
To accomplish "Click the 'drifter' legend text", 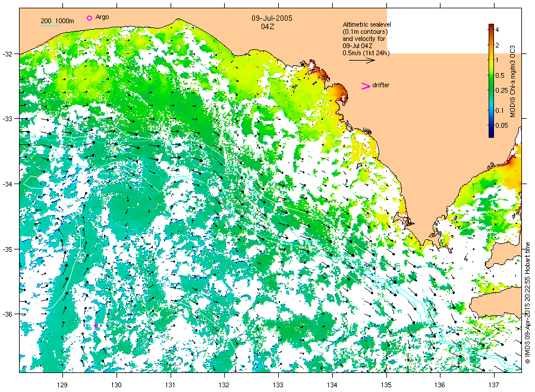I will (381, 85).
